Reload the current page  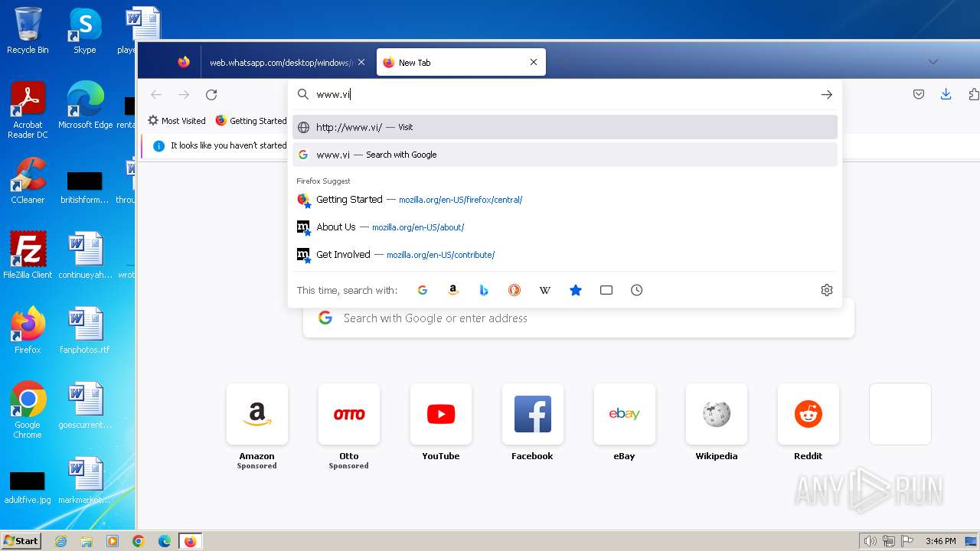click(x=211, y=95)
